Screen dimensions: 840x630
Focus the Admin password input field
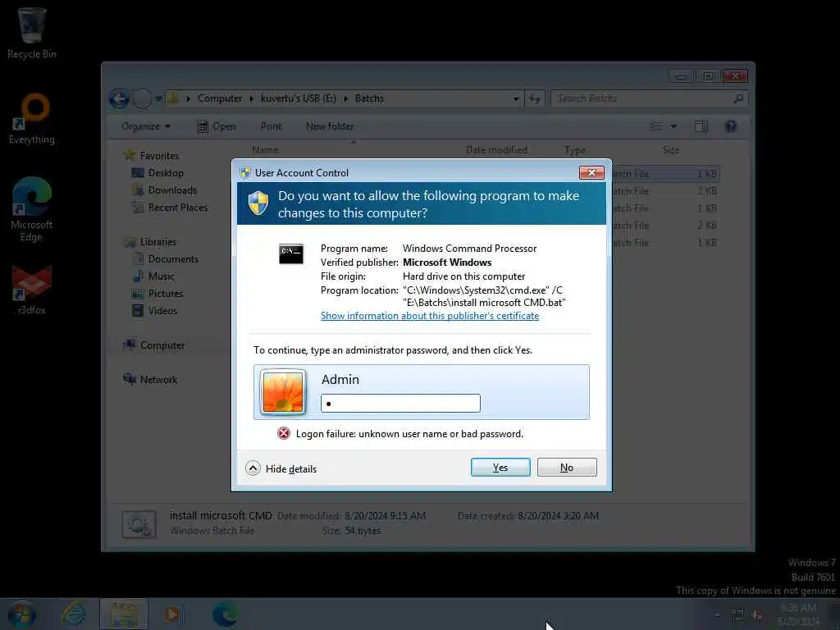(400, 404)
